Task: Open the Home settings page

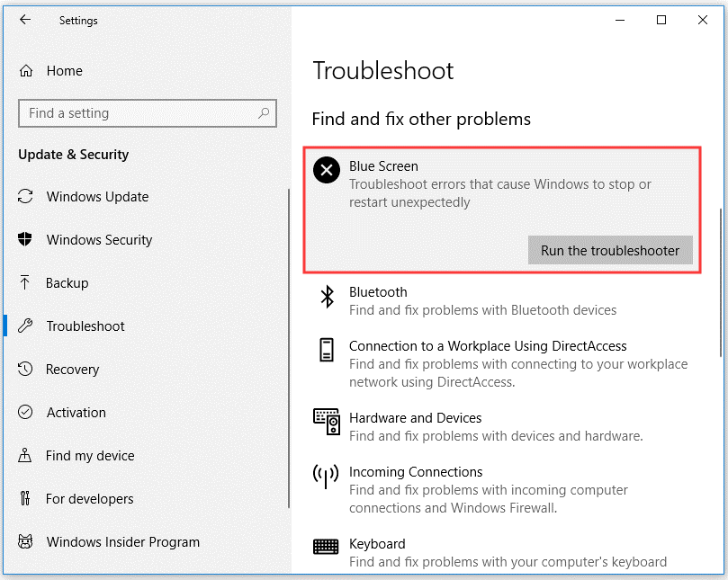Action: click(x=65, y=70)
